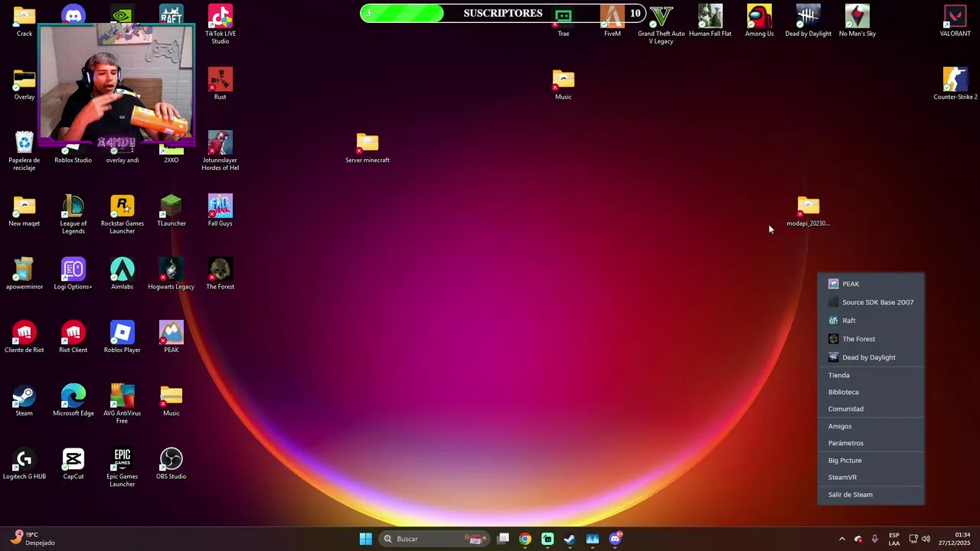Select the Counter-Strike 2 desktop icon
The width and height of the screenshot is (980, 551).
tap(955, 83)
